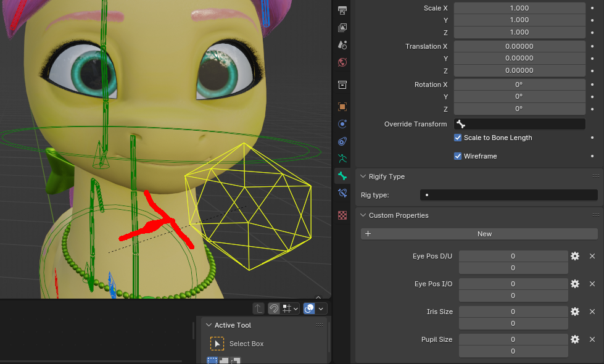Image resolution: width=604 pixels, height=364 pixels.
Task: Grab the Custom Properties panel drag handle
Action: [x=595, y=215]
